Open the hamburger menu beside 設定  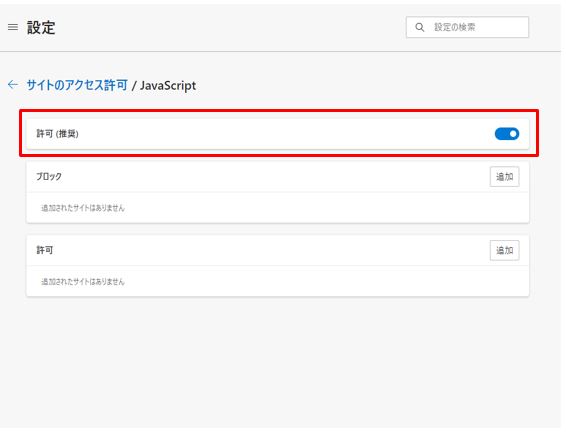[13, 27]
